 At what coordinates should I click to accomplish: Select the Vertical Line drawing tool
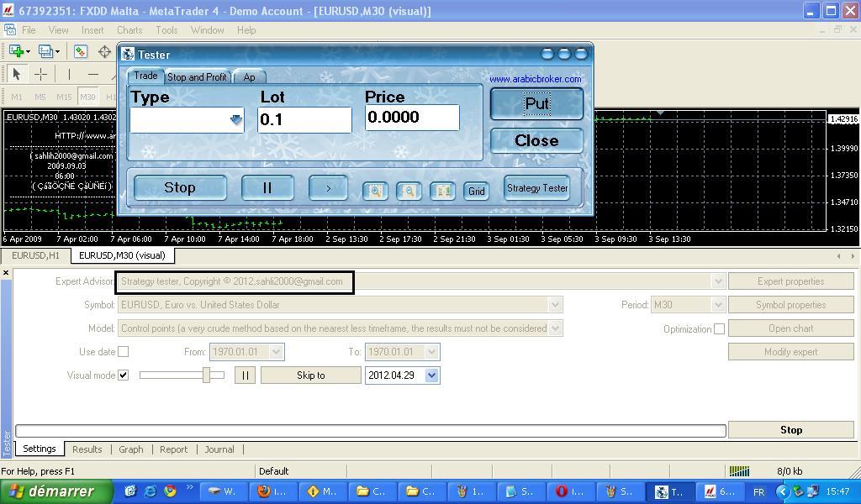69,73
